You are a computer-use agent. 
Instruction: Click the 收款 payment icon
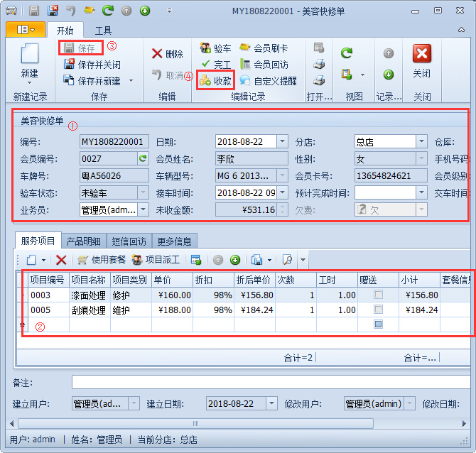pos(205,81)
